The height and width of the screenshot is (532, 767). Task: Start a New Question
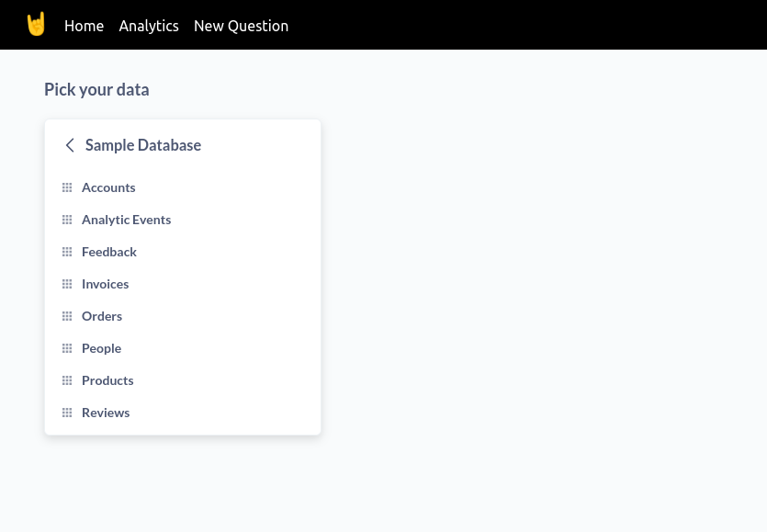241,26
